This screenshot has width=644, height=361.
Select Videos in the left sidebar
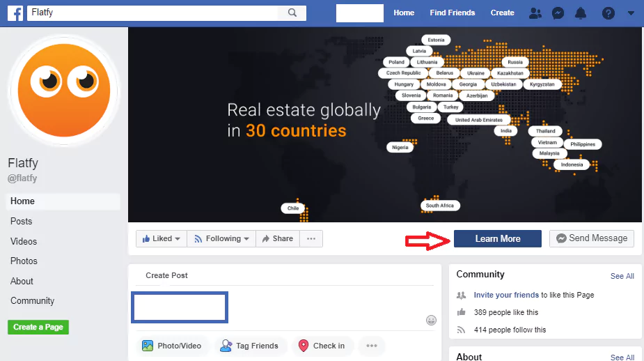pyautogui.click(x=24, y=241)
